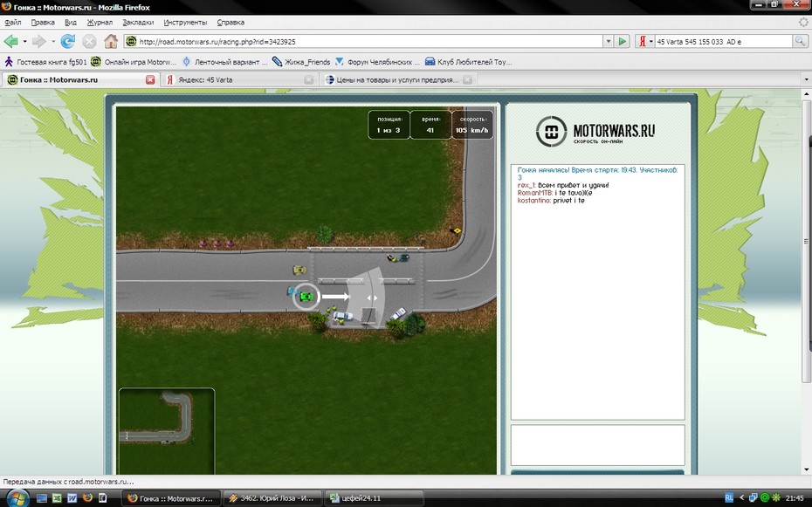
Task: Open the Гостевая книга fg501 bookmark
Action: (45, 62)
